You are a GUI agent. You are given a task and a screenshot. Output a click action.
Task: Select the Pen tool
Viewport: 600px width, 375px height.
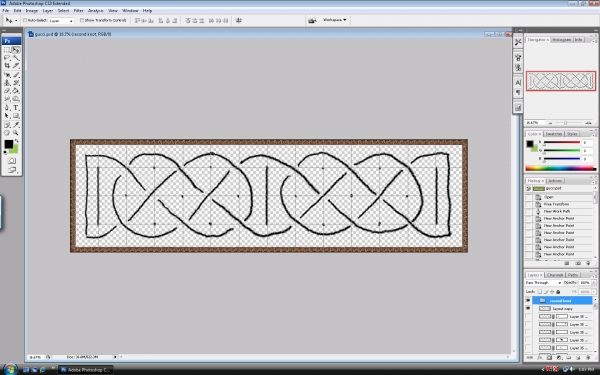tap(7, 108)
